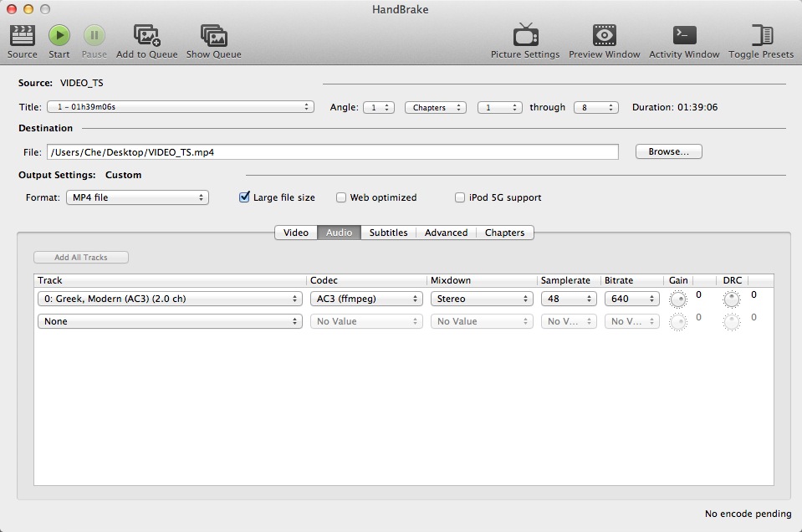The width and height of the screenshot is (802, 532).
Task: Switch to the Advanced tab
Action: [446, 233]
